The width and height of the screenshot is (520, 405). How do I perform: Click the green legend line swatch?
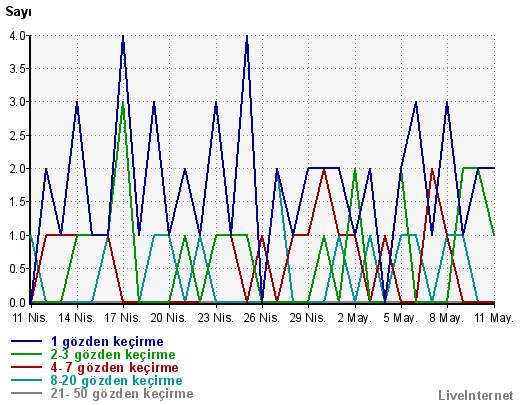pyautogui.click(x=27, y=354)
